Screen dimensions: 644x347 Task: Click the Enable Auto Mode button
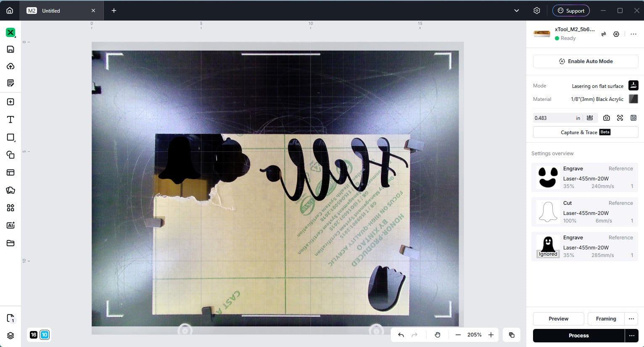pyautogui.click(x=586, y=61)
